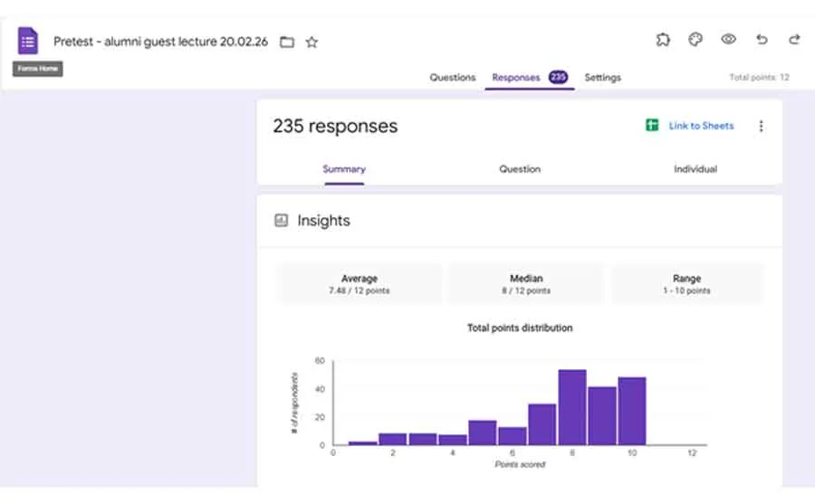Open the add-ons puzzle icon

663,40
